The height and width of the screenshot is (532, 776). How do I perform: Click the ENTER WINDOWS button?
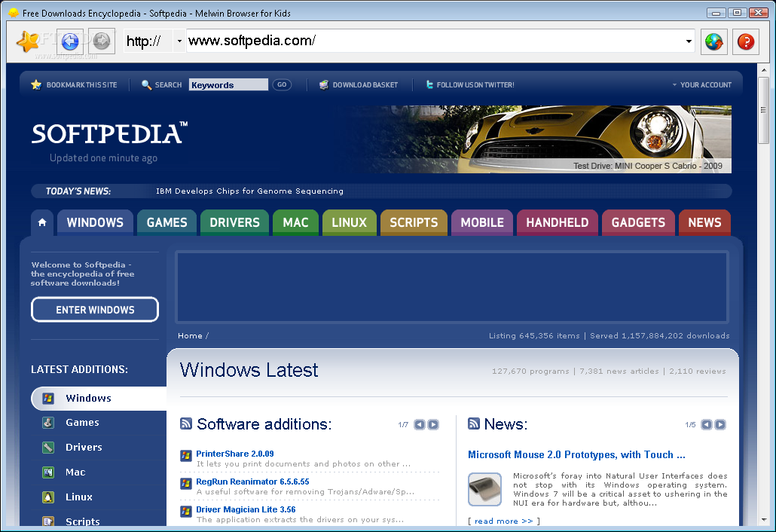pyautogui.click(x=95, y=310)
